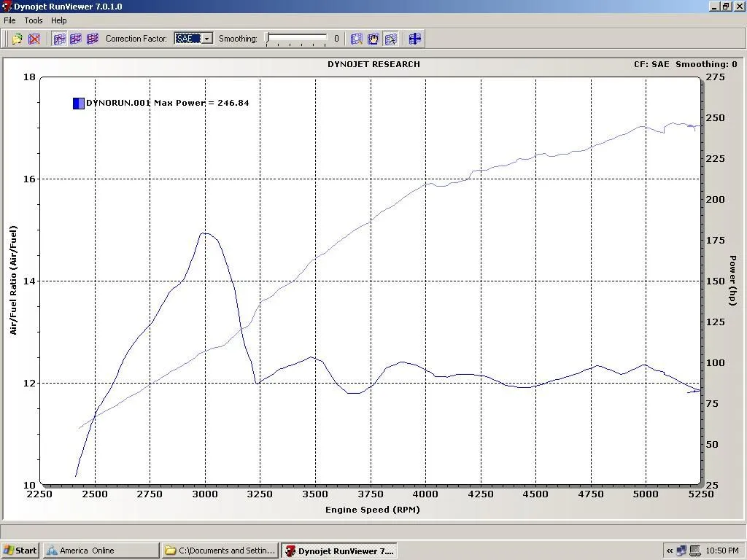Open the Correction Factor dropdown
This screenshot has height=560, width=747.
206,39
